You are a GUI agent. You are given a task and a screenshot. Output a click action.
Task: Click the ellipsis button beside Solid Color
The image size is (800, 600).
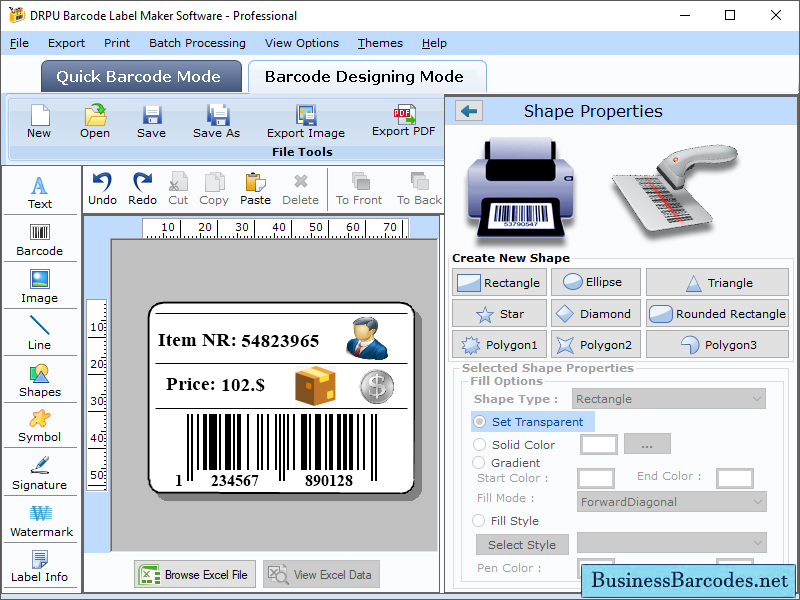(647, 444)
